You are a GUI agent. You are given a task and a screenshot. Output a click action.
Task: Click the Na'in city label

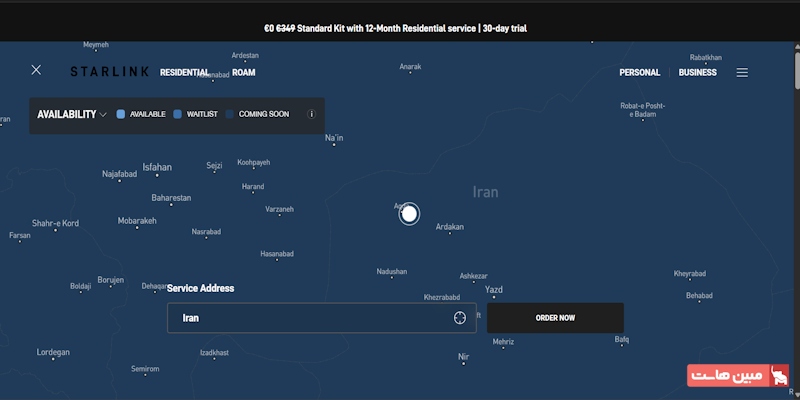point(334,138)
